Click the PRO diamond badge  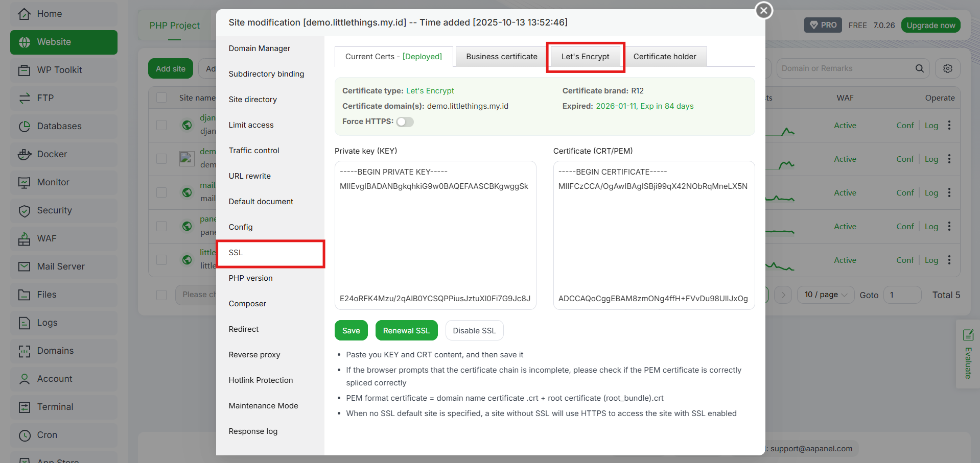(823, 25)
